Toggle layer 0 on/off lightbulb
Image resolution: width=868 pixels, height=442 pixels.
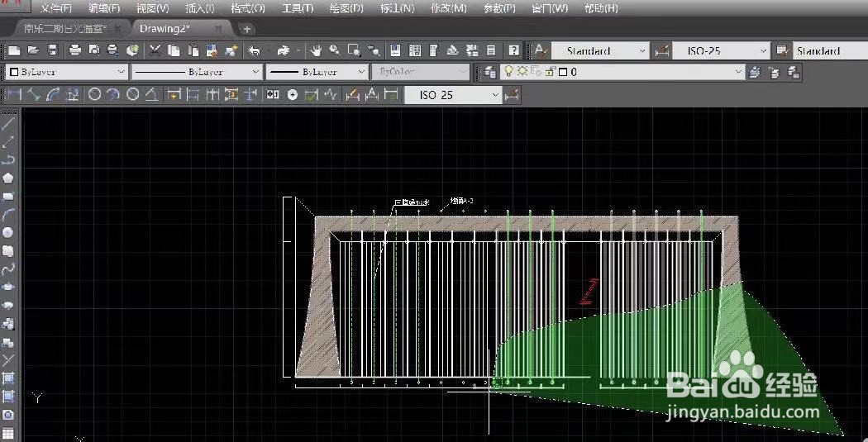[508, 72]
